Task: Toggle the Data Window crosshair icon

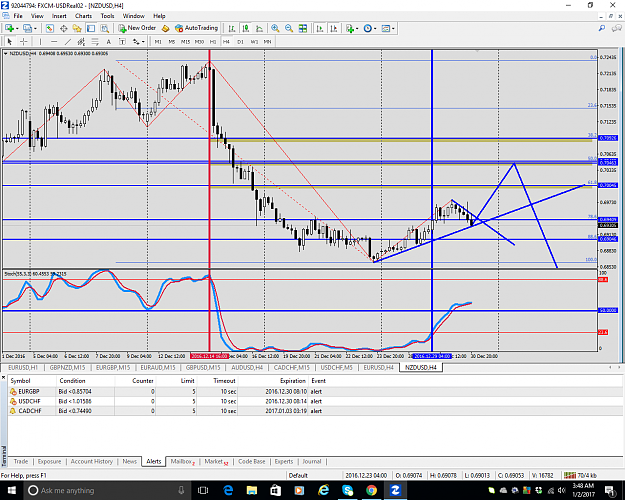Action: (x=63, y=28)
